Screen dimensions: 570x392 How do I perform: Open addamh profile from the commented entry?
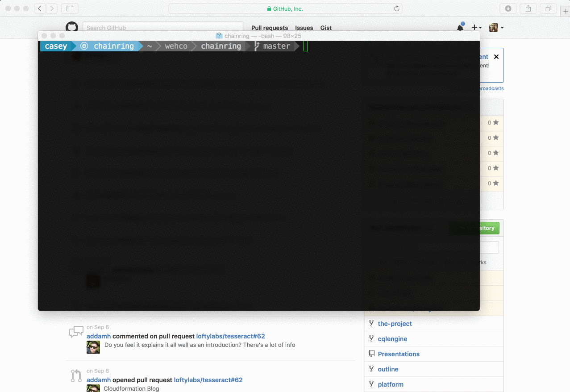(99, 336)
